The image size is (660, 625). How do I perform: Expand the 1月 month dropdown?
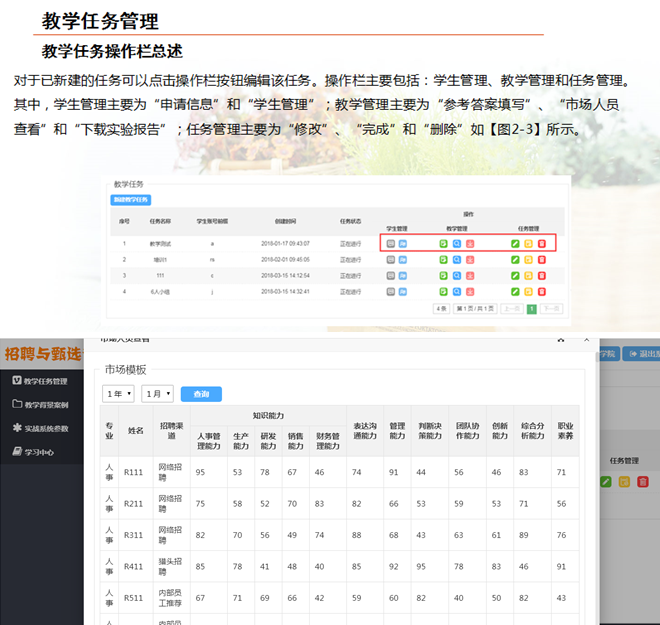pyautogui.click(x=157, y=394)
